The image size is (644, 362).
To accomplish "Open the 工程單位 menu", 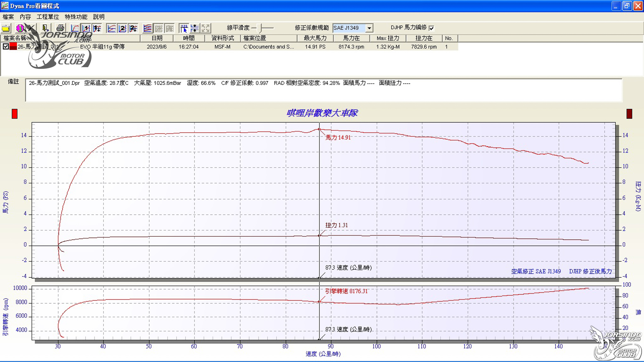I will [x=48, y=17].
